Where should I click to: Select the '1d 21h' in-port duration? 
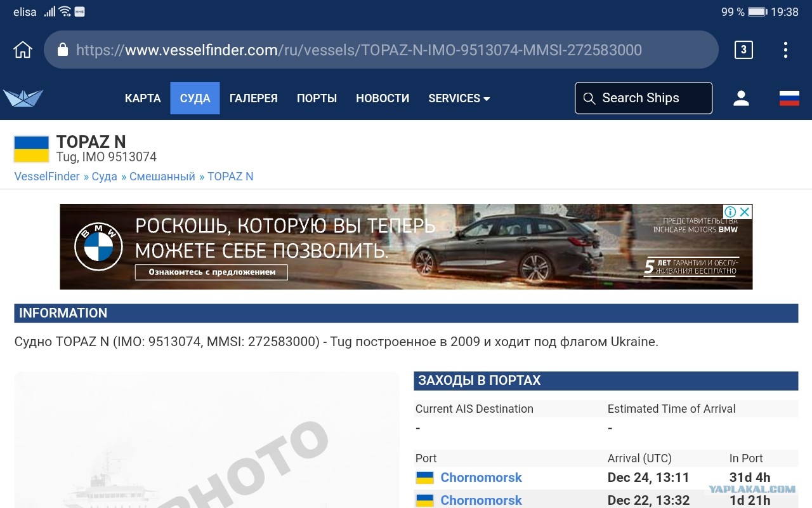click(x=750, y=500)
